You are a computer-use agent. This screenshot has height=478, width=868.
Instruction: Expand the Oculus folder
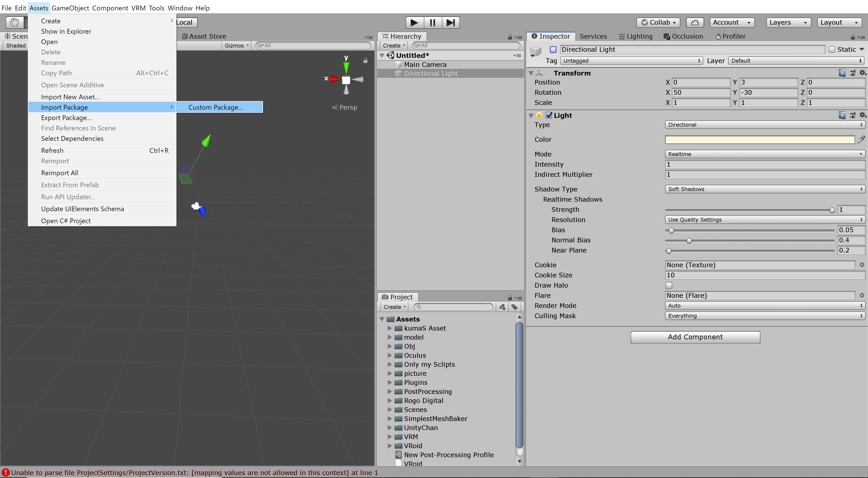click(x=390, y=355)
